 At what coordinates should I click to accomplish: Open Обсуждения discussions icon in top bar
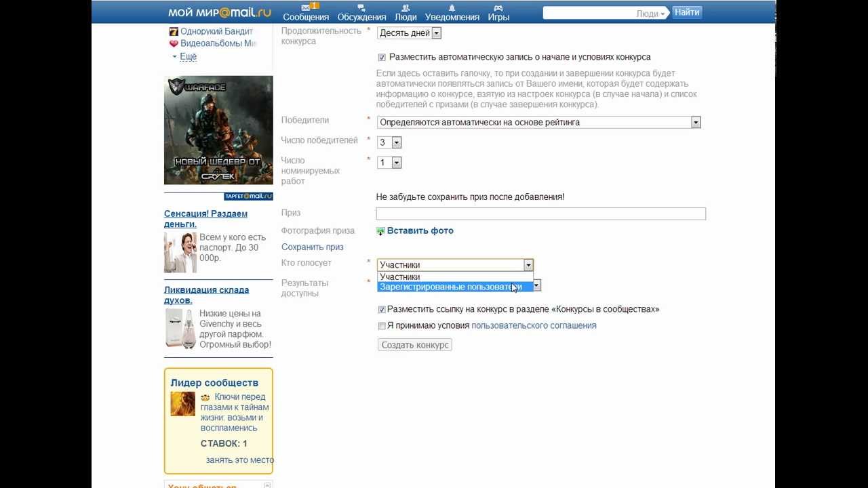(x=361, y=7)
